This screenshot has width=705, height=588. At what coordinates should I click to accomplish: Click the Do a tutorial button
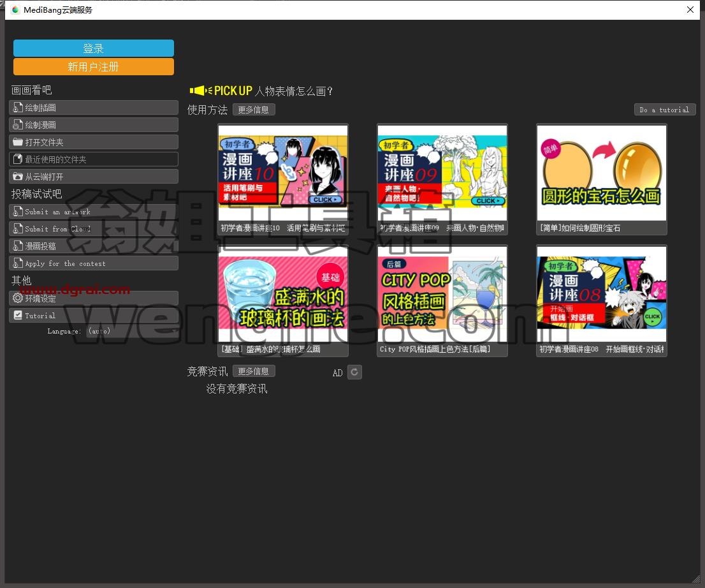tap(665, 110)
